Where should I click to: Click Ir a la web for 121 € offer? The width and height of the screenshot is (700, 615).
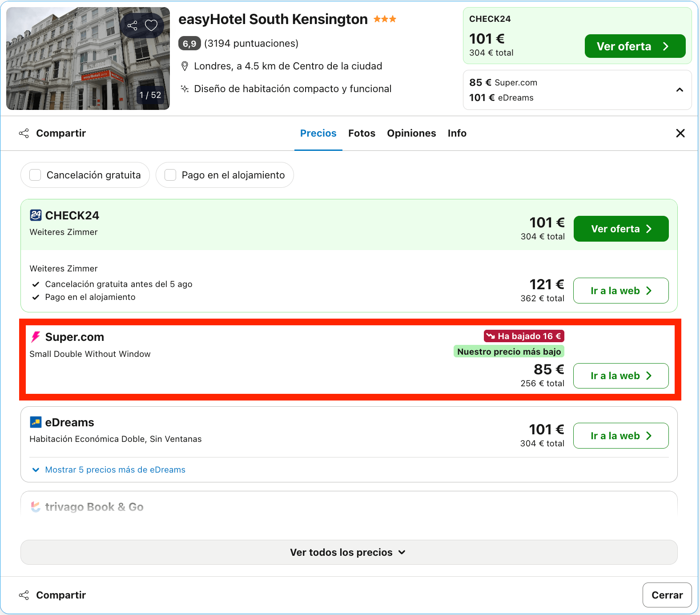pos(621,291)
